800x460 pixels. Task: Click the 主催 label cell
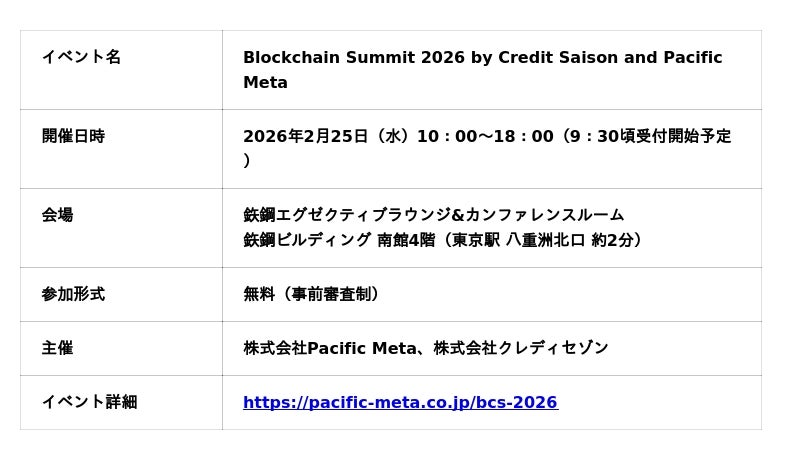coord(57,348)
